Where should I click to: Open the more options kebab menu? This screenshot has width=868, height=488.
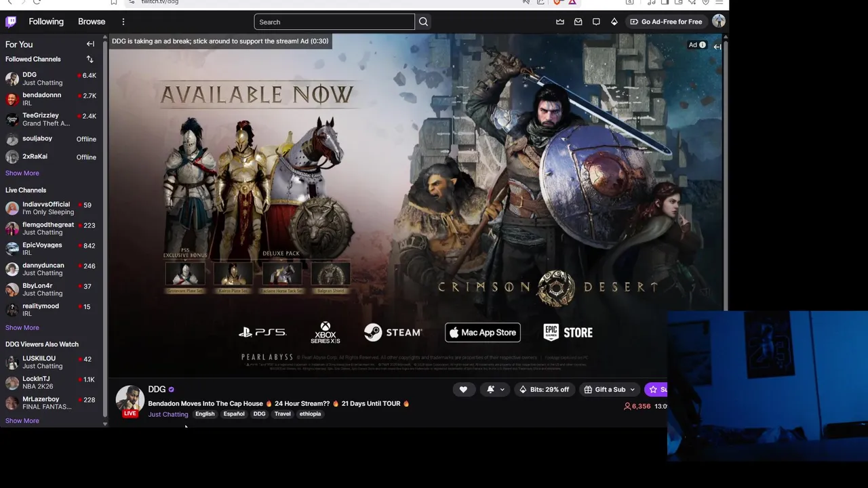[x=123, y=22]
